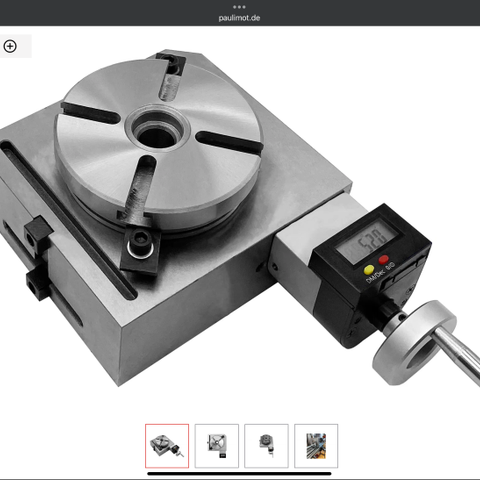The width and height of the screenshot is (480, 480).
Task: Click the black clamp with hex screw
Action: [x=140, y=249]
